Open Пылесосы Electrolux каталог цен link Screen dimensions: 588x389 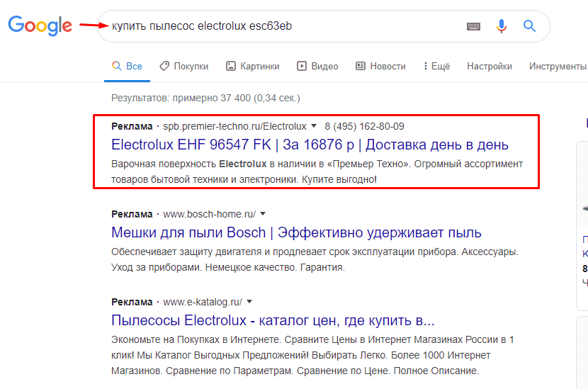pyautogui.click(x=273, y=320)
